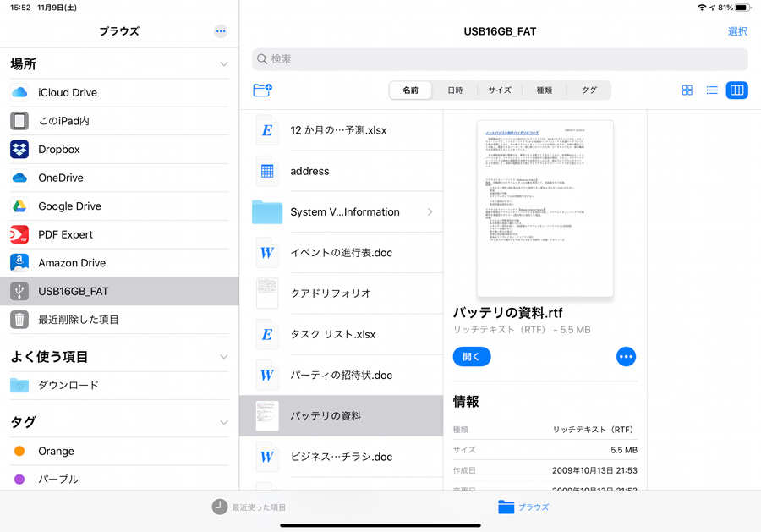Tap 選択 at the top right
The image size is (761, 532).
coord(737,31)
